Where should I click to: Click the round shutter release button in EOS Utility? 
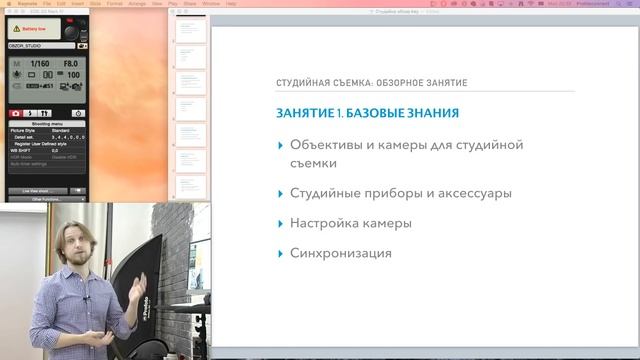71,32
